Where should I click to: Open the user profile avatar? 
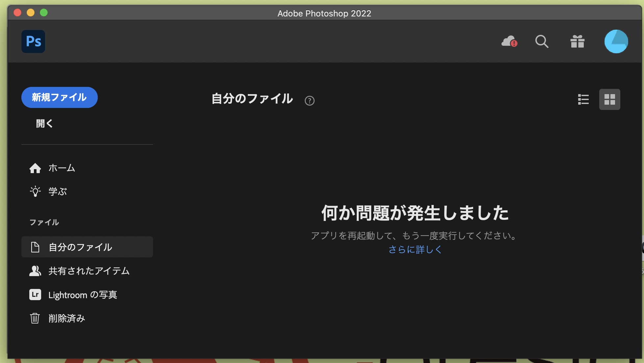[616, 41]
